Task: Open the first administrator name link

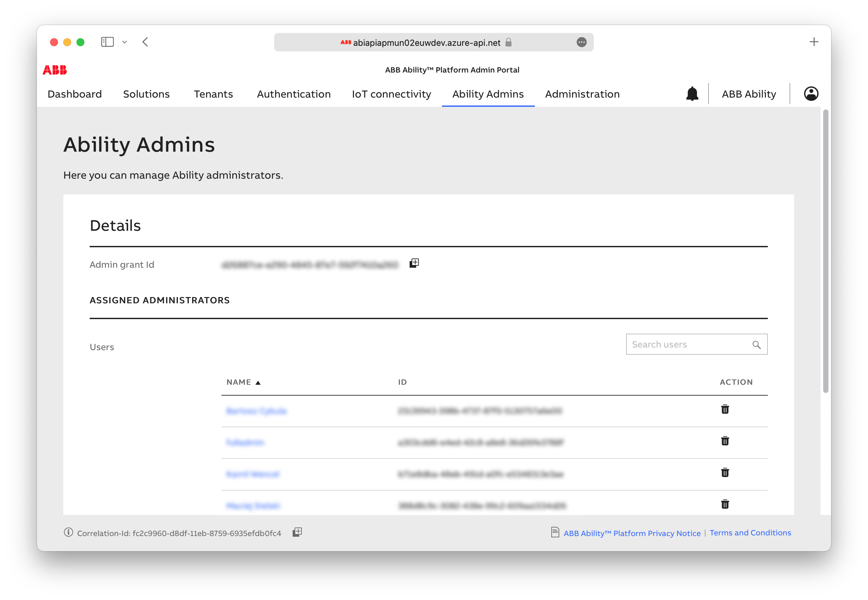Action: (x=256, y=411)
